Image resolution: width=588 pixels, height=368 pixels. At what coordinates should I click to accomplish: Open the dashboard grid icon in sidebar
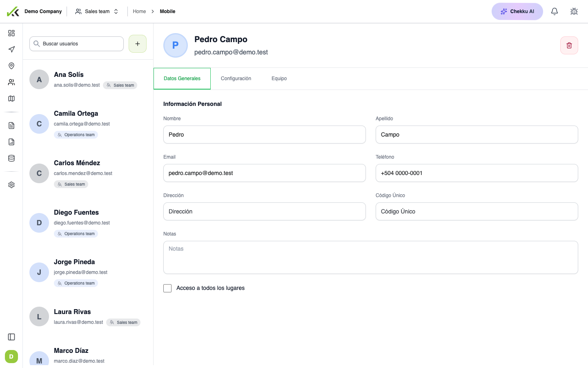pyautogui.click(x=11, y=33)
